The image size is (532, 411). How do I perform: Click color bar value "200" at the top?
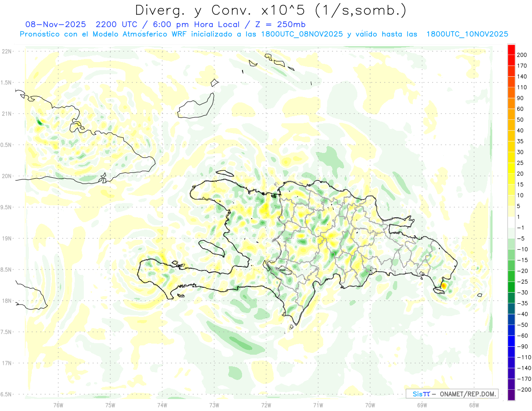click(x=522, y=55)
